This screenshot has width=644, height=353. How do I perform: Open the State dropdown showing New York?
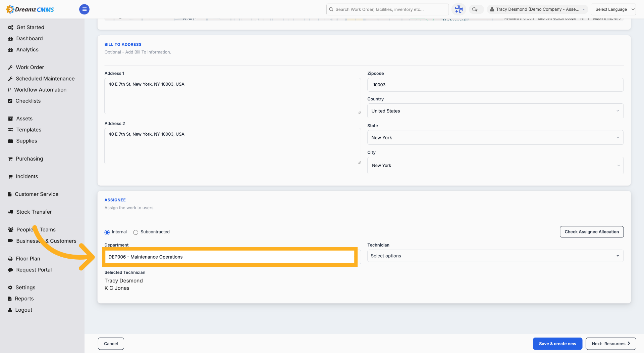[x=495, y=137]
